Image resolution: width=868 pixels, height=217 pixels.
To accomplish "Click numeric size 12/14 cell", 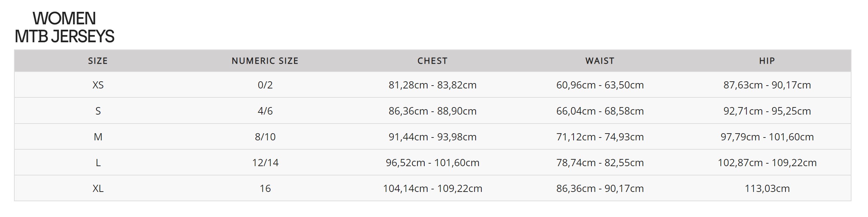I will [x=265, y=163].
